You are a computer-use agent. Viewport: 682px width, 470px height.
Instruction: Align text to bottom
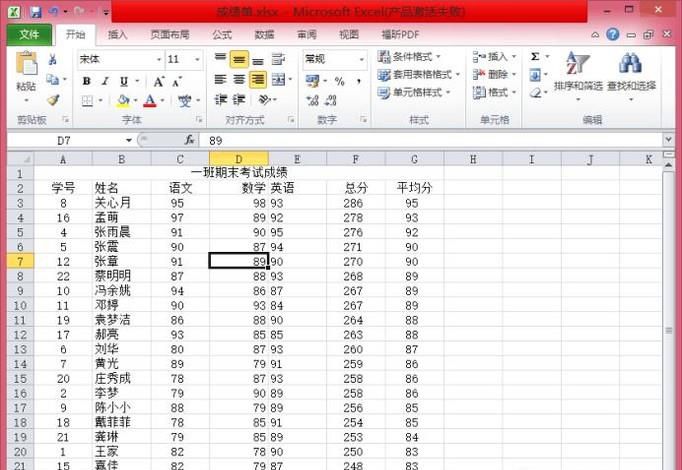point(258,60)
